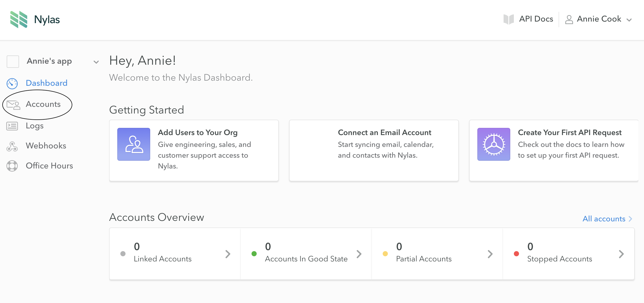The width and height of the screenshot is (644, 303).
Task: Click the 'Hey, Annie!' heading
Action: coord(142,61)
